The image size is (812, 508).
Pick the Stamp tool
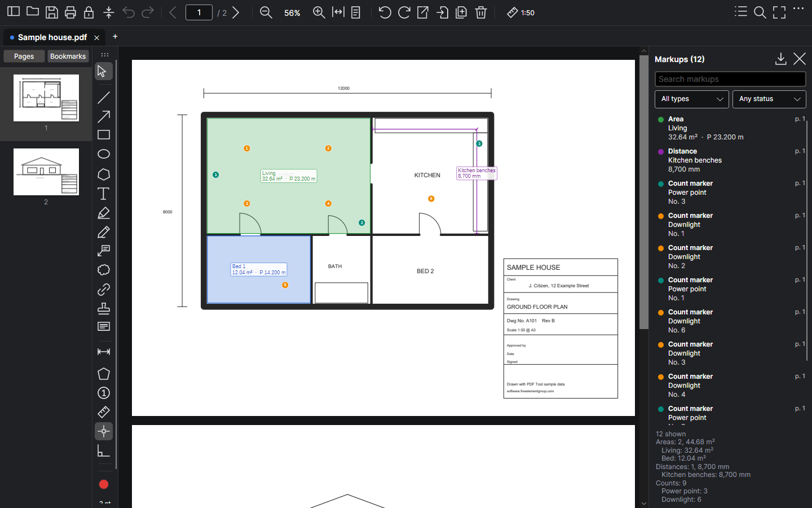[104, 308]
